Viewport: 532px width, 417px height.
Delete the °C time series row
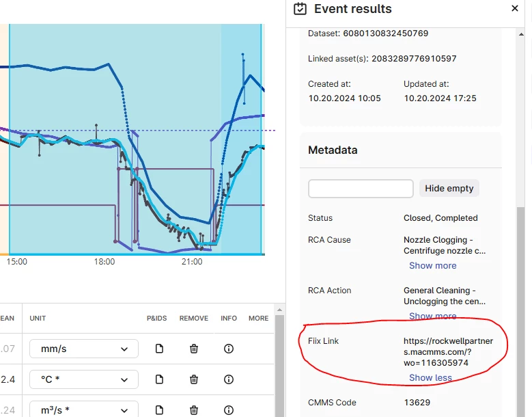(x=194, y=379)
